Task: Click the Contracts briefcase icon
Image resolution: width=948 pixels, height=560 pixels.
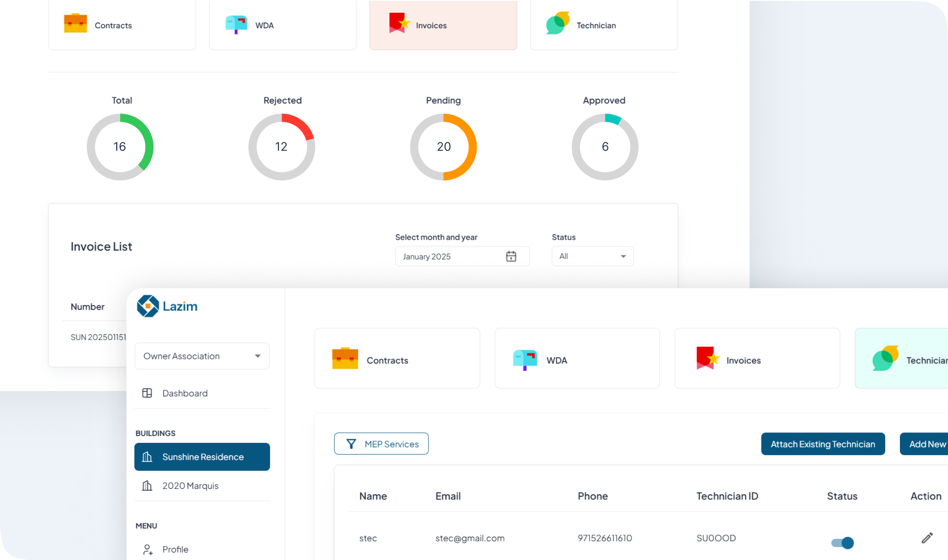Action: tap(76, 23)
